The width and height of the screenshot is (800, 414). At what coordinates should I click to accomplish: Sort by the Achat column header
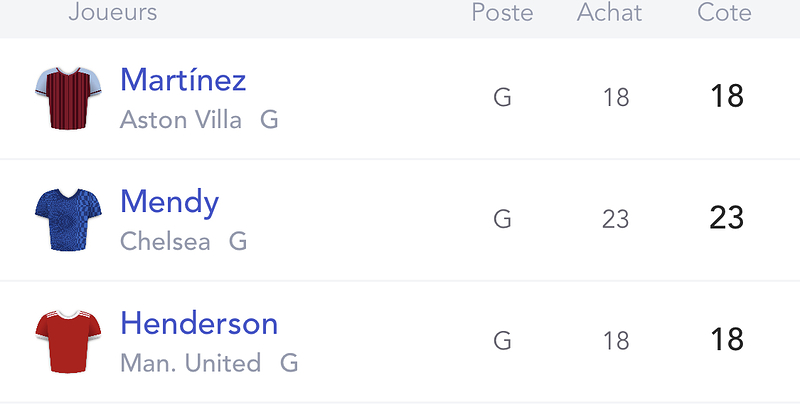[x=609, y=13]
